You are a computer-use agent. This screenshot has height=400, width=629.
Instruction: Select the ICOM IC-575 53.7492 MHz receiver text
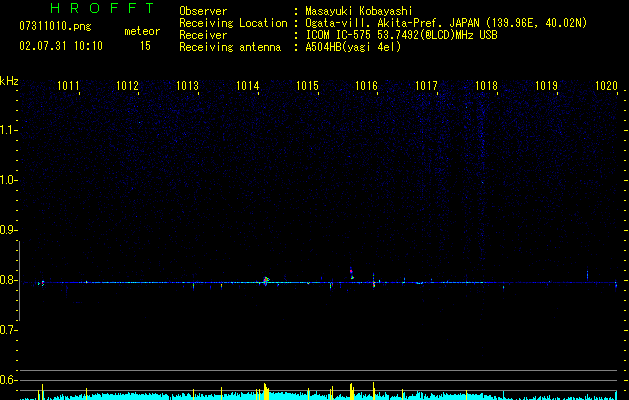[402, 35]
